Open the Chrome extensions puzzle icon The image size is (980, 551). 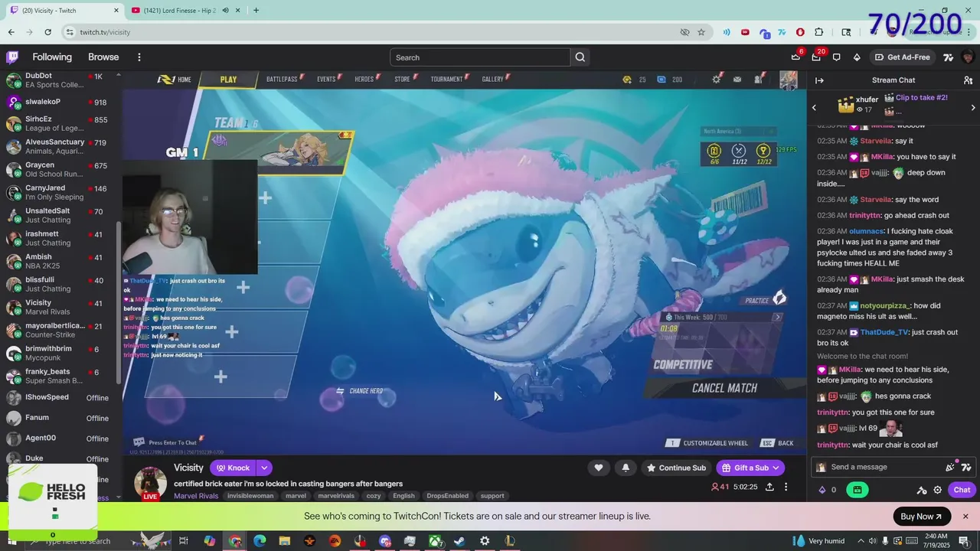coord(819,32)
